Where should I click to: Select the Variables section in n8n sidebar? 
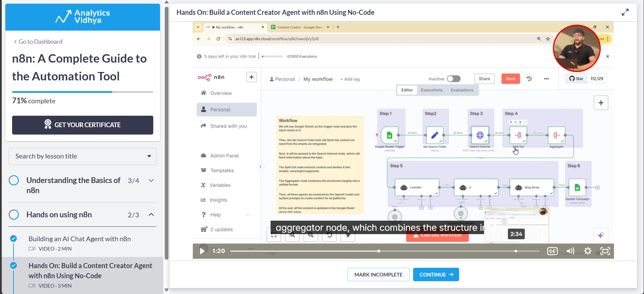coord(220,185)
